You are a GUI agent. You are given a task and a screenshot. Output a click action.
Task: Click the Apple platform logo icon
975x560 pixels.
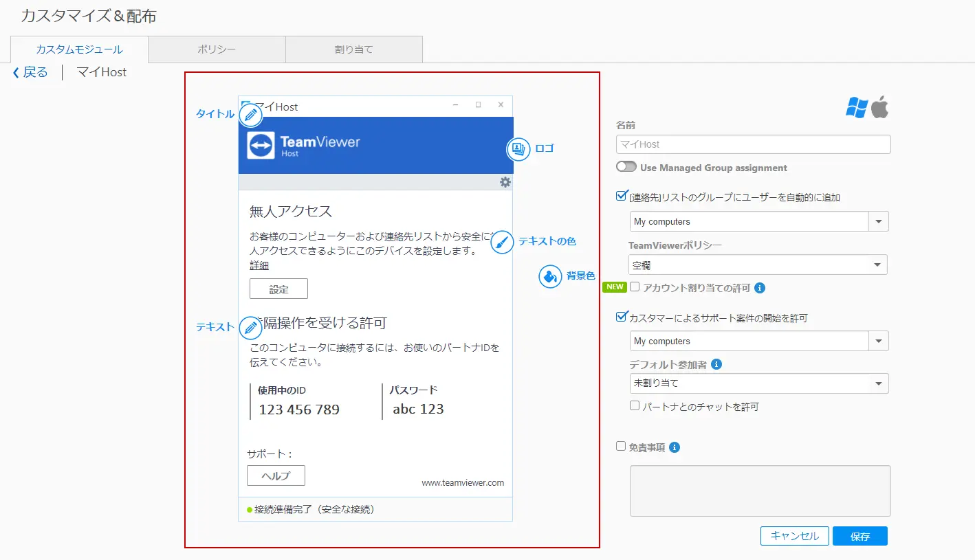(x=880, y=107)
